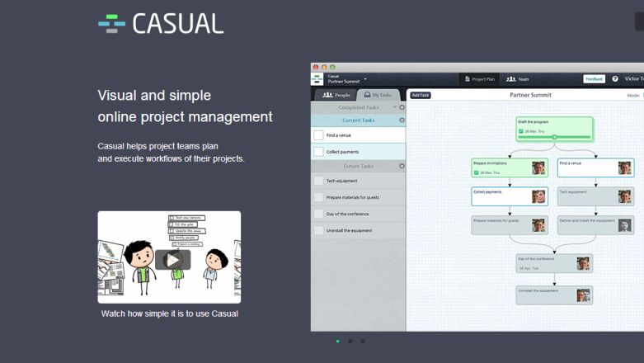644x363 pixels.
Task: Check Prepare materials for guests checkbox
Action: (318, 197)
